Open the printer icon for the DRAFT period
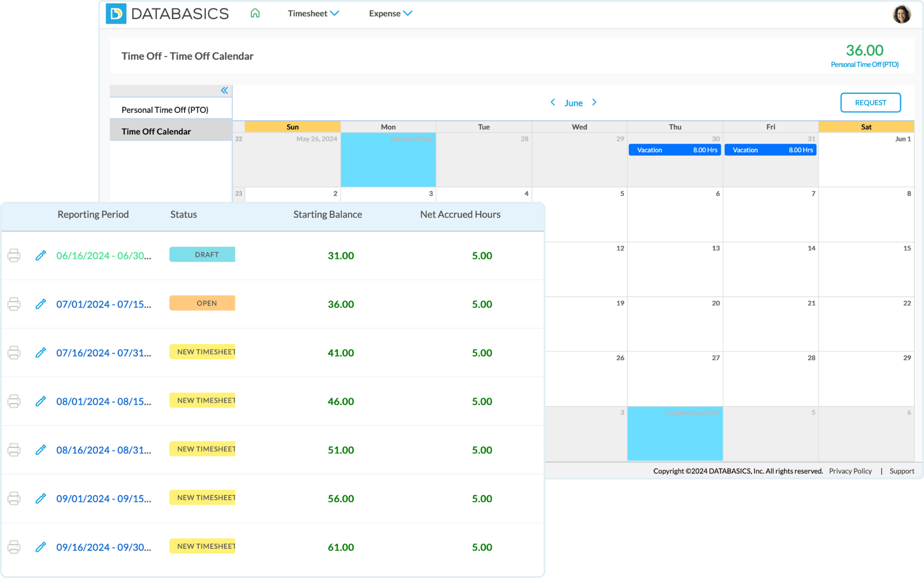924x578 pixels. coord(14,255)
